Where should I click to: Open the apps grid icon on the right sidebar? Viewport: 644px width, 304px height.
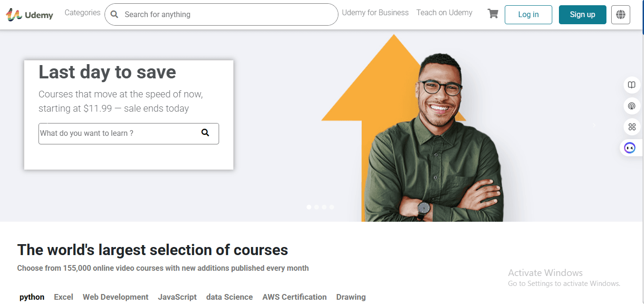[631, 126]
